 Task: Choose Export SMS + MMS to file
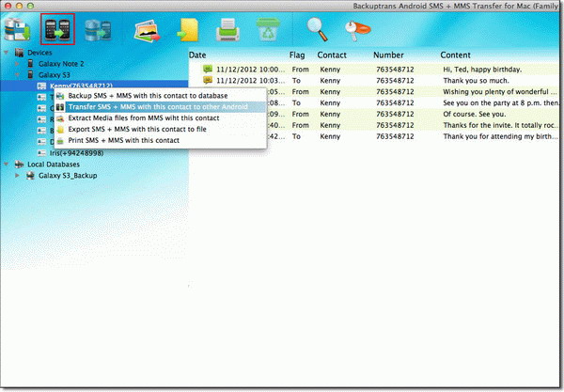[x=161, y=129]
